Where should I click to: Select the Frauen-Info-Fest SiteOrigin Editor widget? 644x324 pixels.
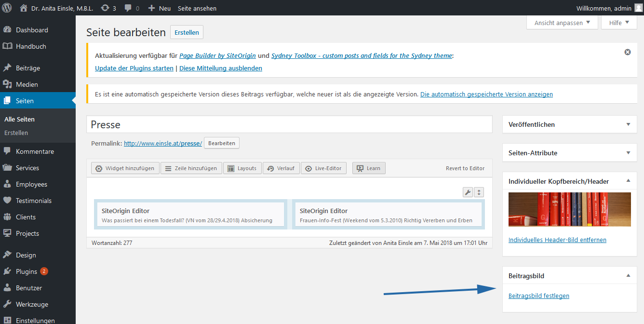[x=389, y=215]
